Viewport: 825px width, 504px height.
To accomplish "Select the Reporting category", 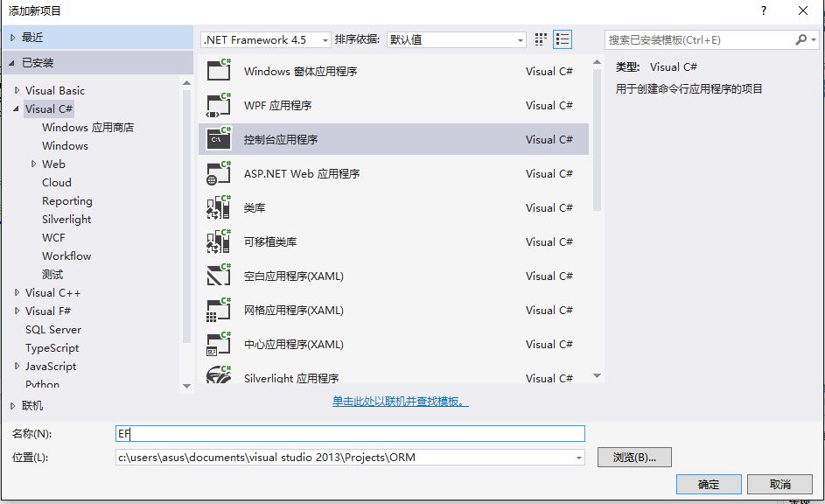I will tap(66, 201).
